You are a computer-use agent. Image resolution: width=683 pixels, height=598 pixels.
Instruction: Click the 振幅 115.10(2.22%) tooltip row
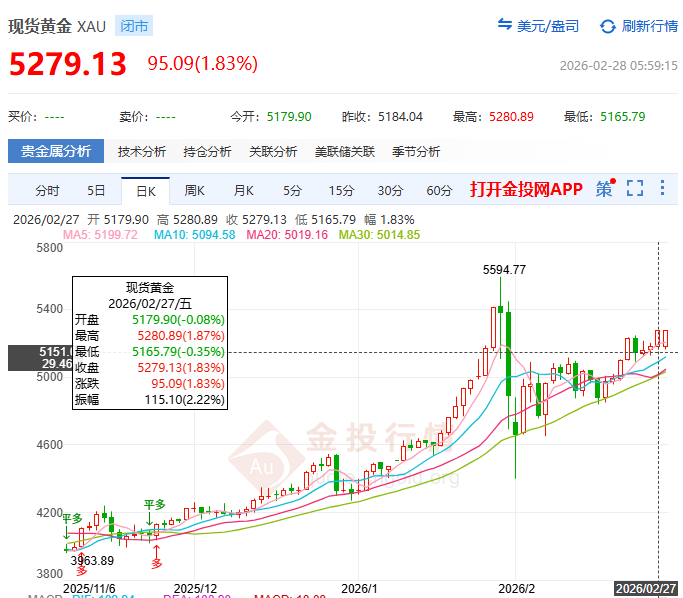click(150, 399)
